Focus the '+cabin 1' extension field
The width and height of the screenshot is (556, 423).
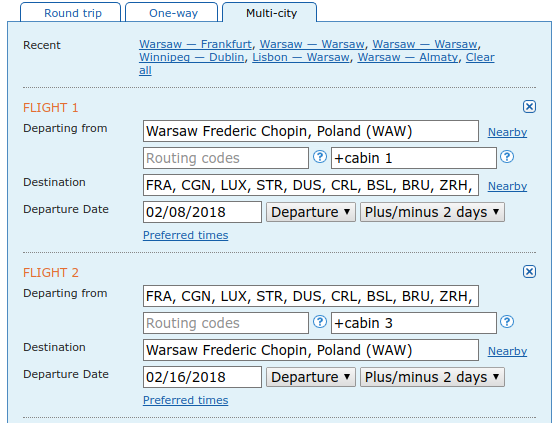tap(414, 158)
